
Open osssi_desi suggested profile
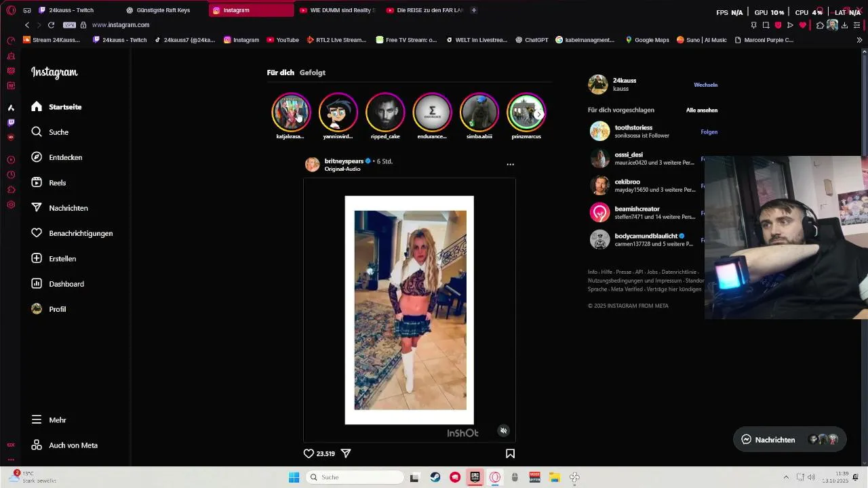pyautogui.click(x=628, y=155)
